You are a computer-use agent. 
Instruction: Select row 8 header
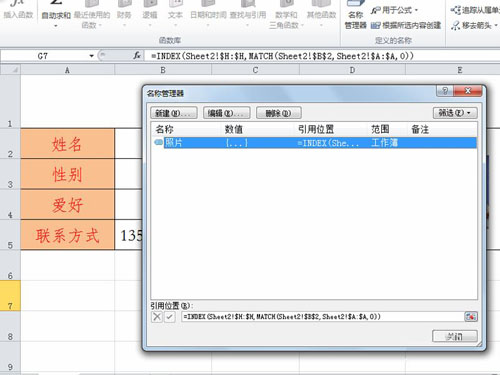[10, 326]
